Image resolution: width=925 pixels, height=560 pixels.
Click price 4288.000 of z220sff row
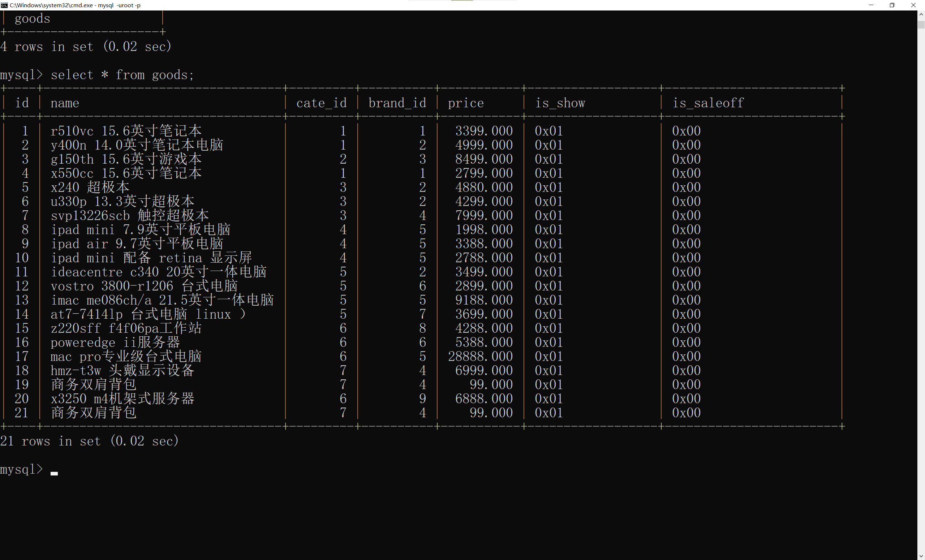484,328
